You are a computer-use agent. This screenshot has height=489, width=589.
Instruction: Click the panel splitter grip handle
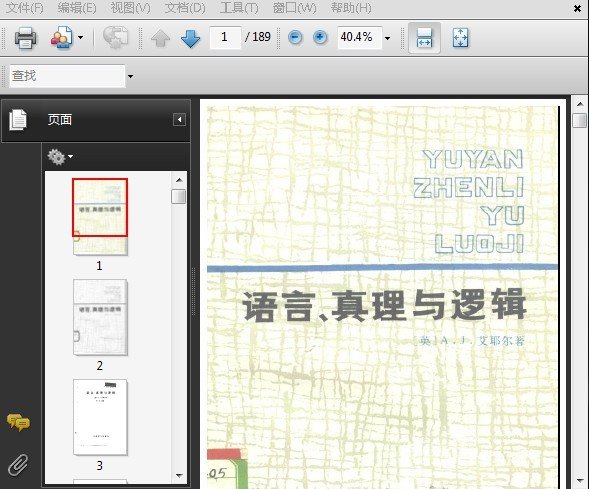point(194,291)
